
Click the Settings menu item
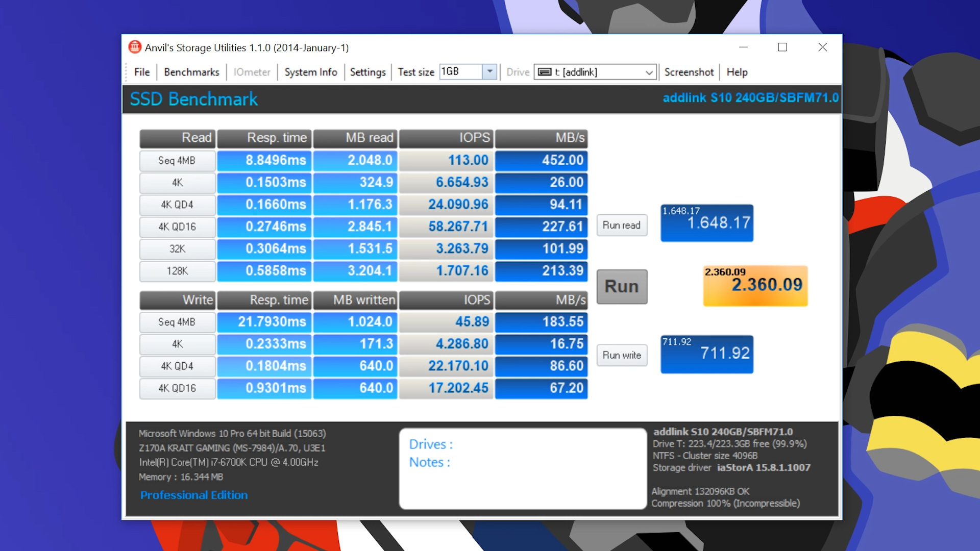[367, 71]
